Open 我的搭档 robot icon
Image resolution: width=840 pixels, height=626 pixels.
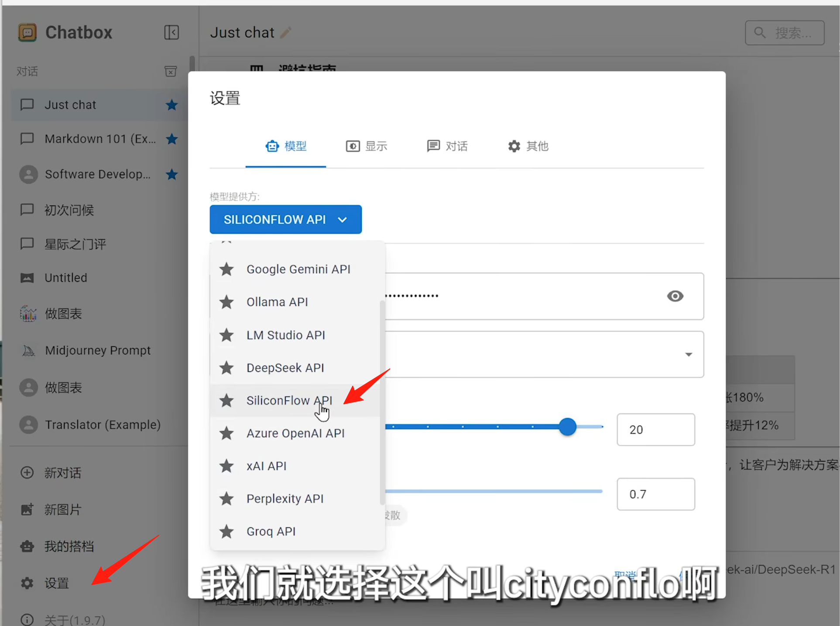point(27,546)
